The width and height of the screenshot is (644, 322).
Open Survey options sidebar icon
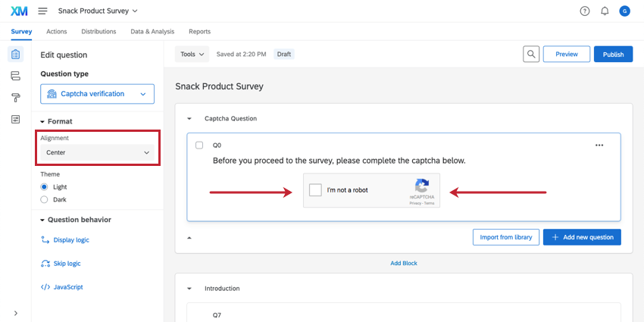click(16, 120)
